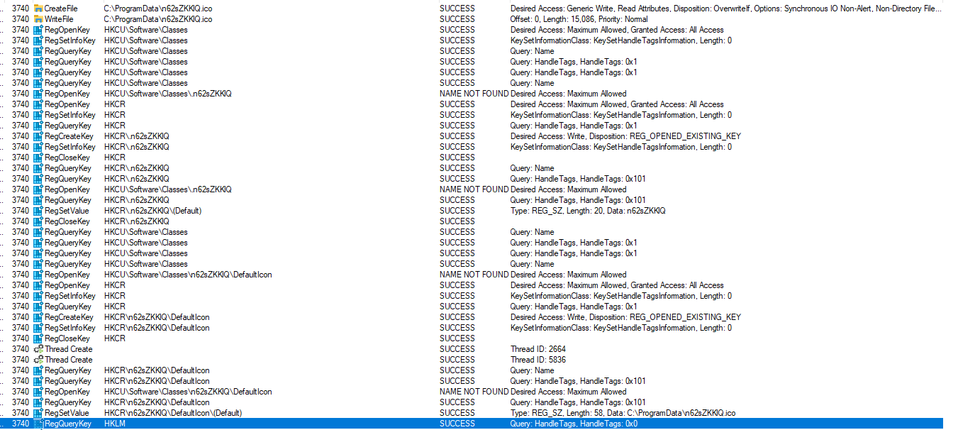Select the RegCreateKey HKCR\n62sZKKIQ\DefaultIcon operation
980x430 pixels.
69,317
